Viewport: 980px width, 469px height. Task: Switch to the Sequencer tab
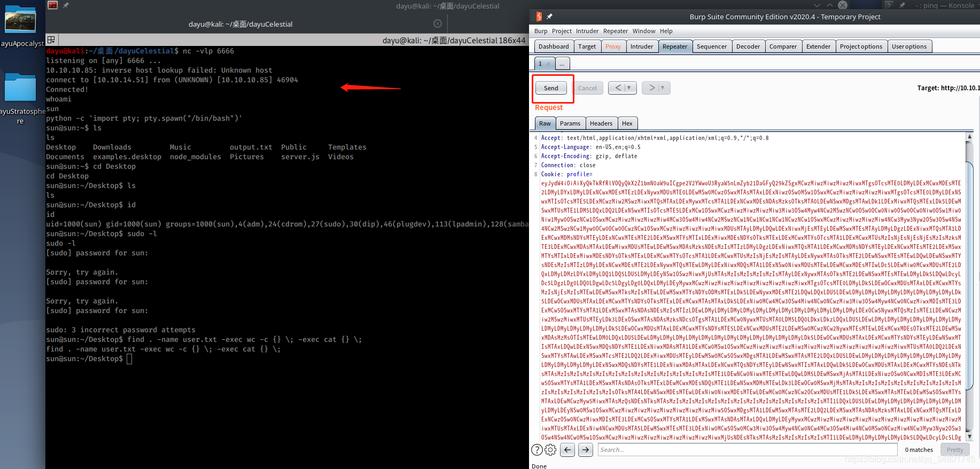tap(711, 46)
